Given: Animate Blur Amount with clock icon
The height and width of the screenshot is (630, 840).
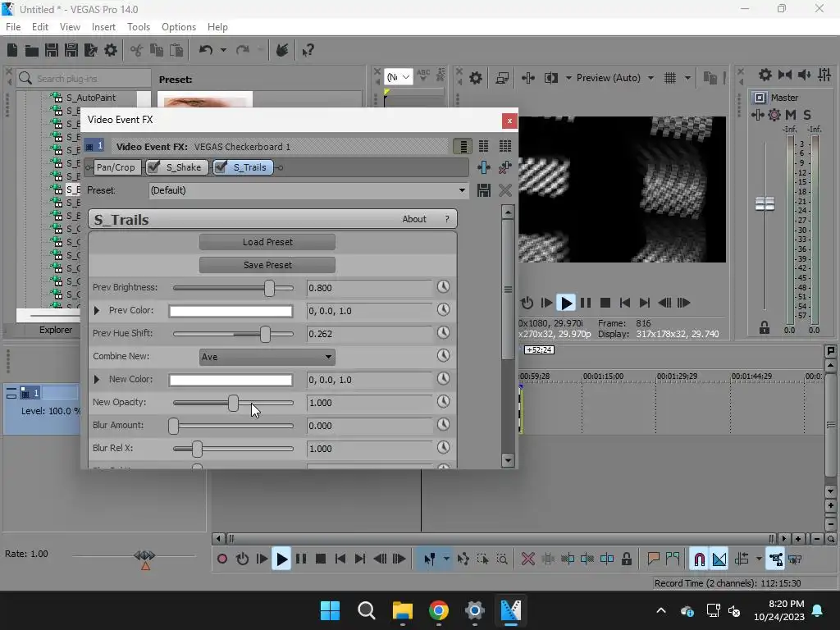Looking at the screenshot, I should pyautogui.click(x=443, y=424).
